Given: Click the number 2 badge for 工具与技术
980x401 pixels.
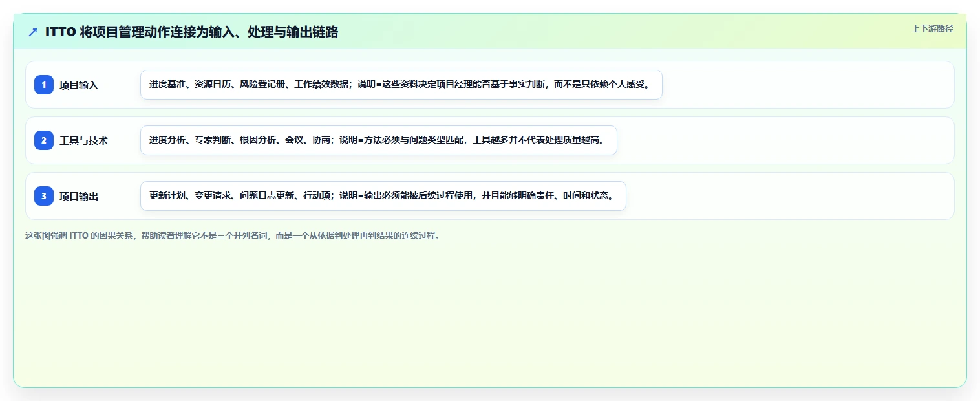Looking at the screenshot, I should coord(44,140).
